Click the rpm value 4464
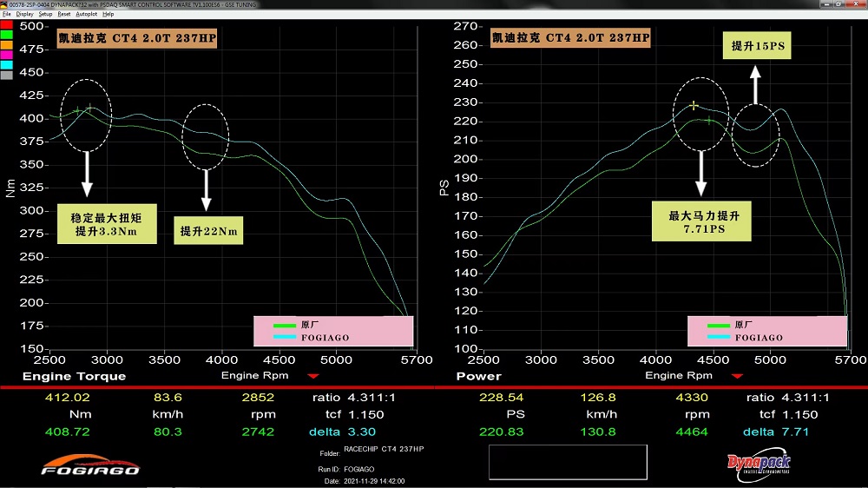This screenshot has width=868, height=488. coord(692,432)
